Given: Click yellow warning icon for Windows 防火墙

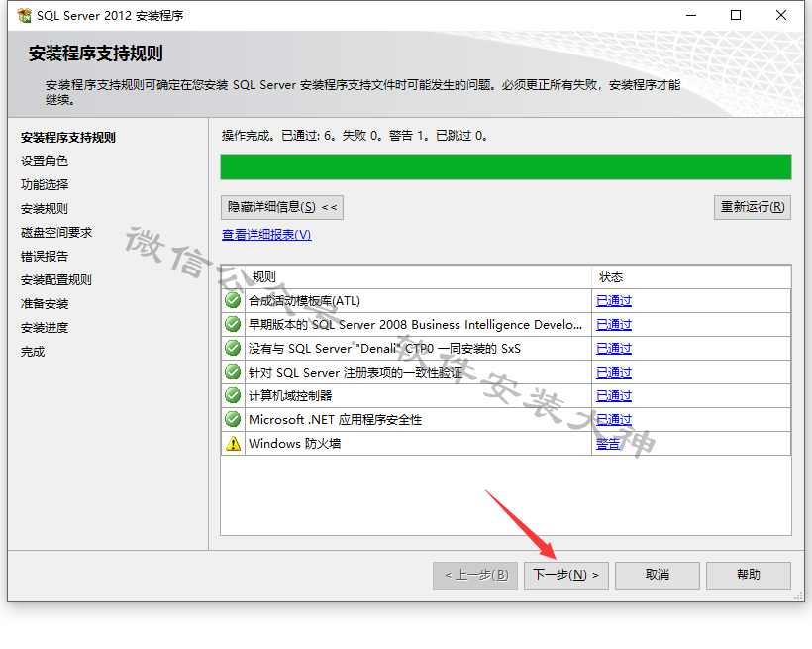Looking at the screenshot, I should 233,444.
